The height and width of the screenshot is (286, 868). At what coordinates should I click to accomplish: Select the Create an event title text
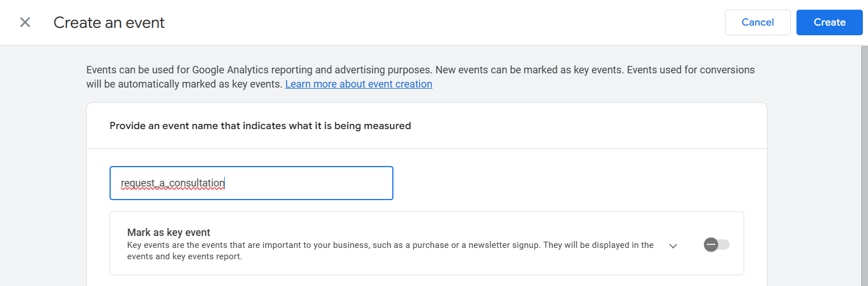pyautogui.click(x=109, y=23)
